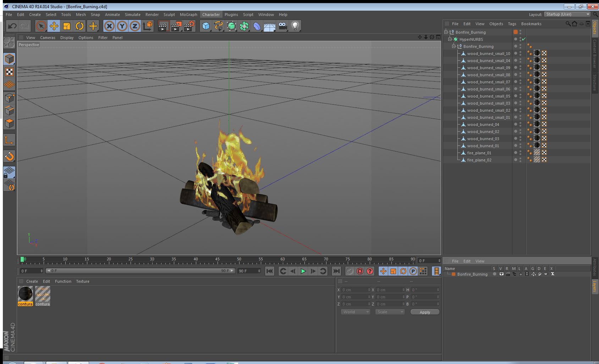
Task: Open Material Manager Texture menu
Action: pos(83,281)
